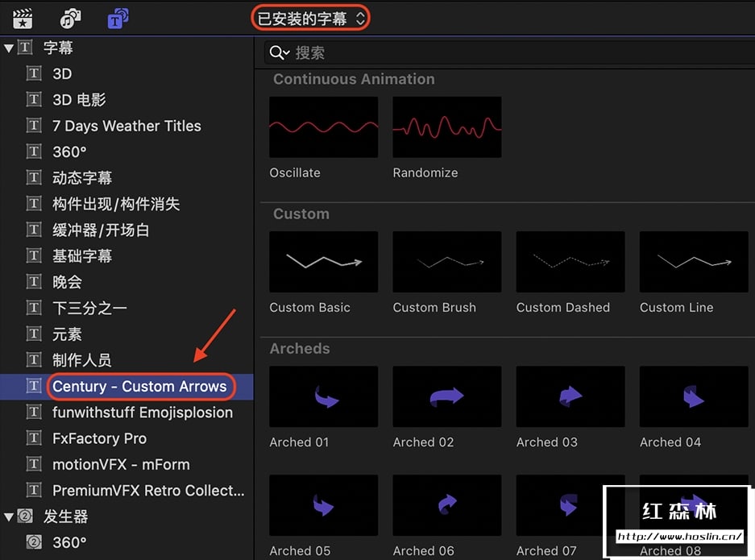Viewport: 755px width, 560px height.
Task: Click the Arched 02 label text
Action: tap(423, 442)
